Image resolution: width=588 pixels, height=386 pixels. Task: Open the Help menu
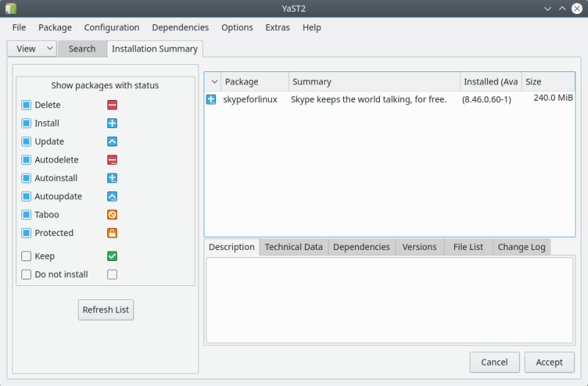312,28
